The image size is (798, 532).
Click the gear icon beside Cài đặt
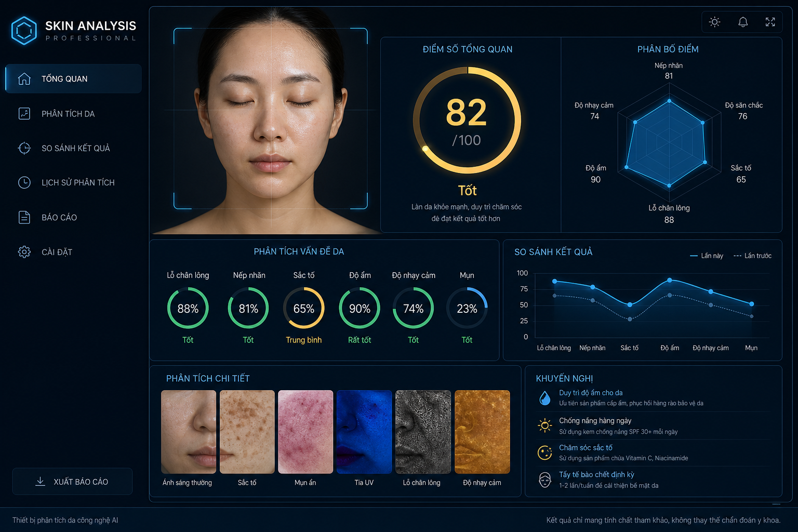[24, 252]
